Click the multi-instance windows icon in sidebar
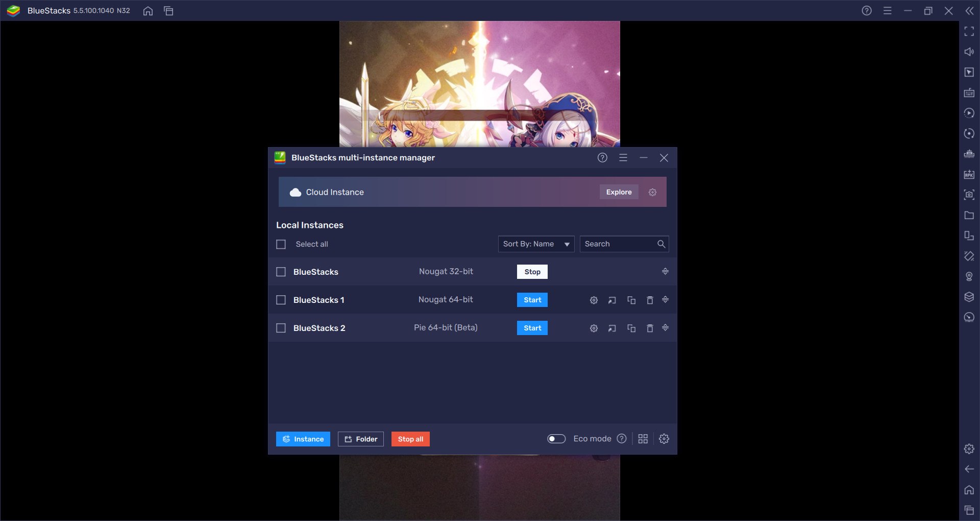980x521 pixels. point(969,235)
